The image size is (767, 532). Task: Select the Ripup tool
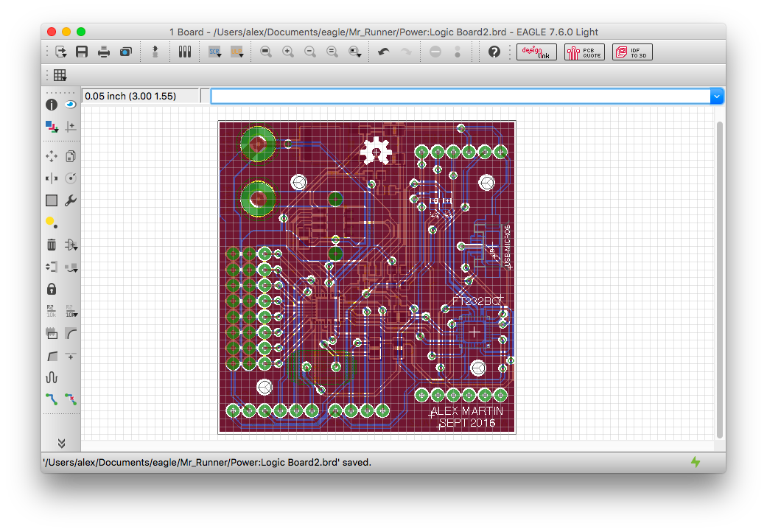pos(71,399)
